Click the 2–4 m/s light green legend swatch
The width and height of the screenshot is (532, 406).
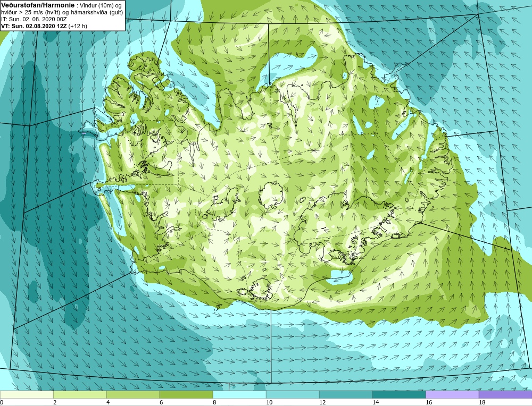point(80,394)
